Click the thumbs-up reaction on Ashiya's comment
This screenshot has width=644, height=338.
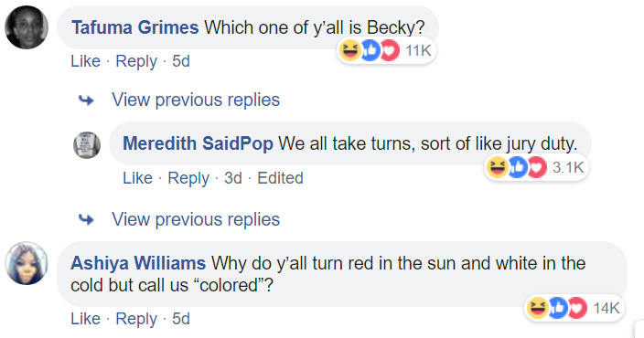558,308
